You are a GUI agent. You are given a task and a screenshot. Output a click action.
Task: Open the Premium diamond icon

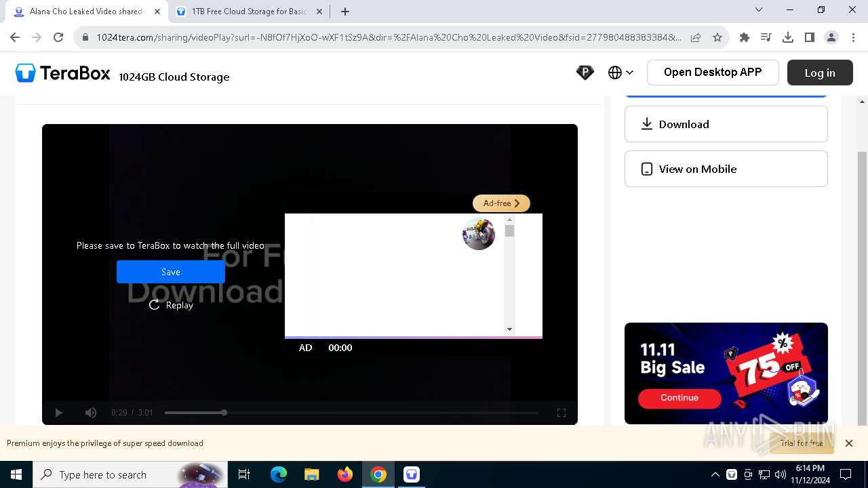click(585, 73)
